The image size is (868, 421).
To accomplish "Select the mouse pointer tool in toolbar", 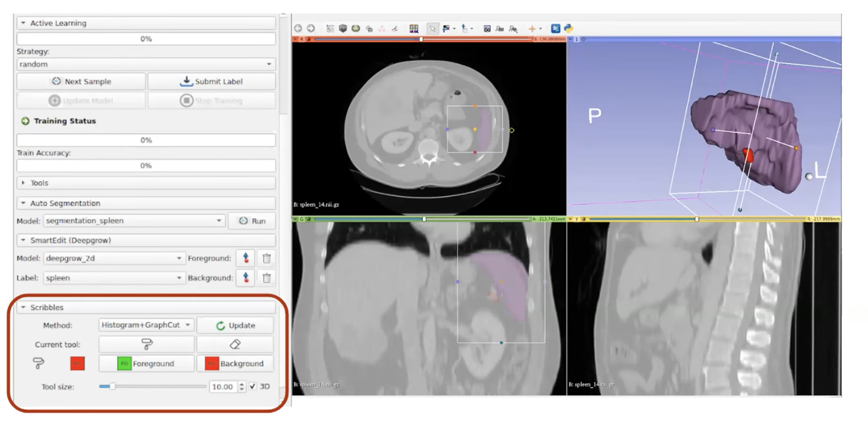I will (432, 28).
